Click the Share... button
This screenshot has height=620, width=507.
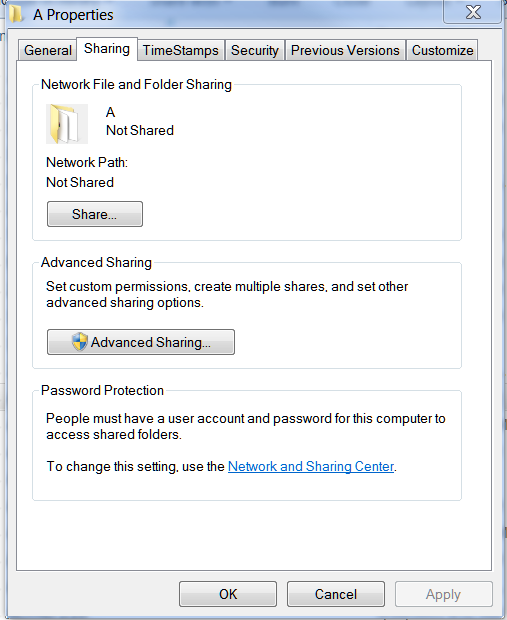(x=95, y=214)
